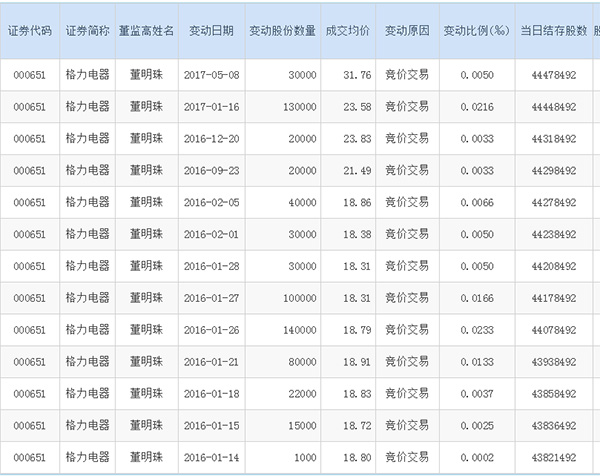Click the 证券简称 column header
Viewport: 600px width, 476px height.
tap(87, 31)
